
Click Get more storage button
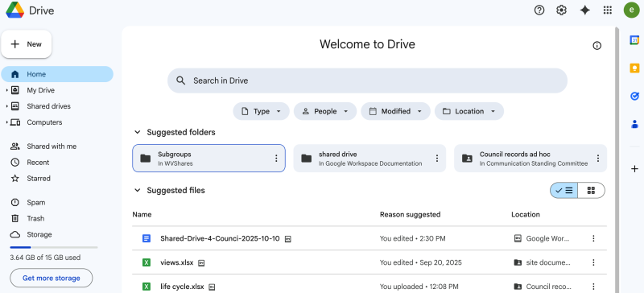[52, 279]
